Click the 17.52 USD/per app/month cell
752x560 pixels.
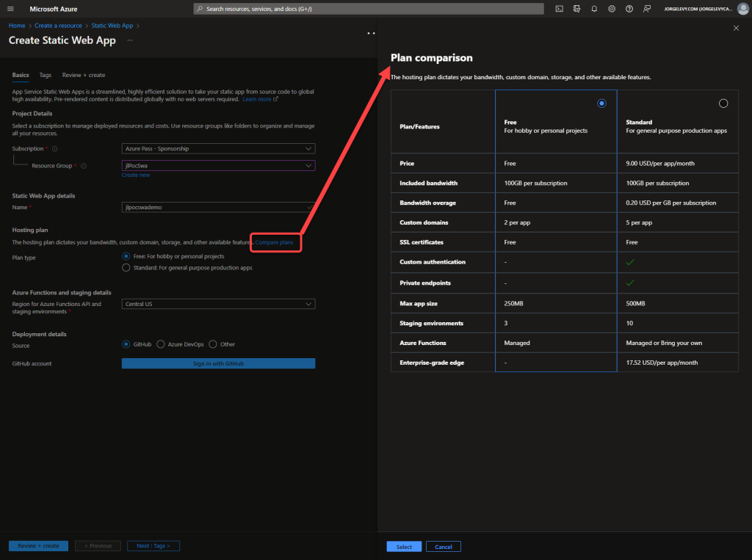tap(678, 363)
